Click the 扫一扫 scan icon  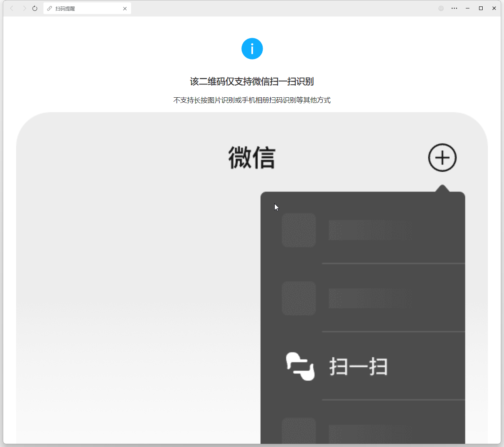[300, 366]
